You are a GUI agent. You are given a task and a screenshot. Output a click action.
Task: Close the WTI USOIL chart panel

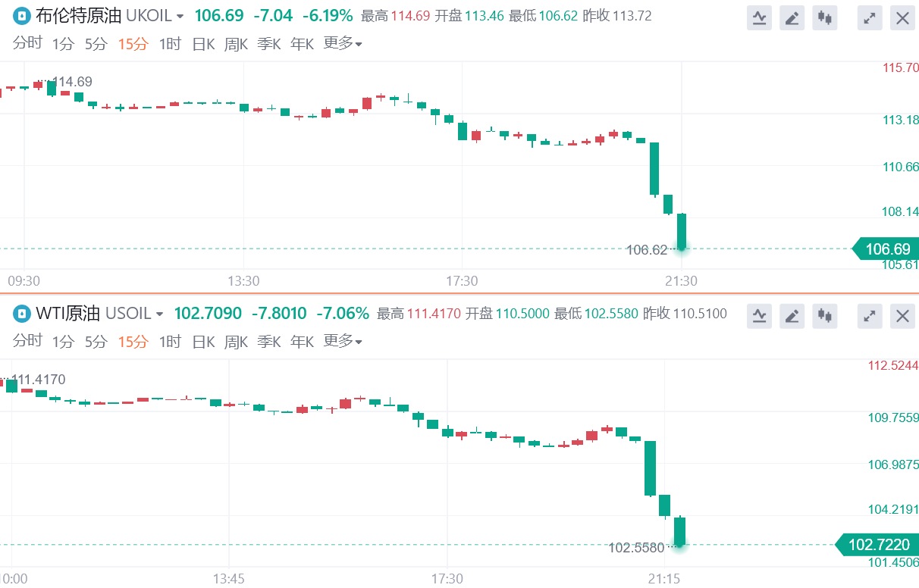pyautogui.click(x=902, y=315)
